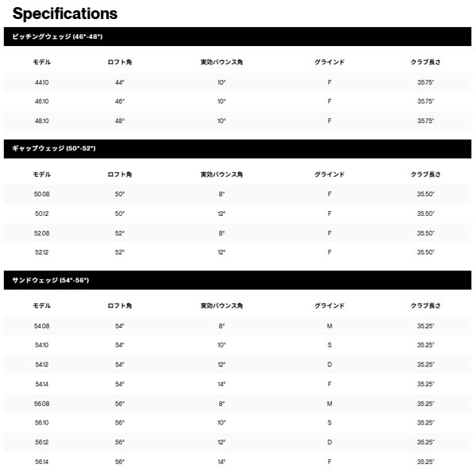
Task: Select the ピッチングウェッジ (46°-48°) section header
Action: [x=58, y=37]
